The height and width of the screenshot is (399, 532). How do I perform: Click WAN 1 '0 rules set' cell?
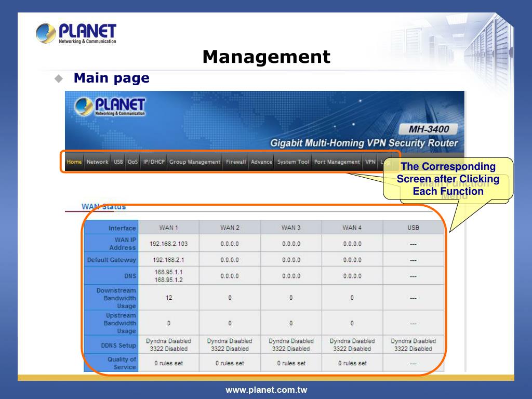169,363
